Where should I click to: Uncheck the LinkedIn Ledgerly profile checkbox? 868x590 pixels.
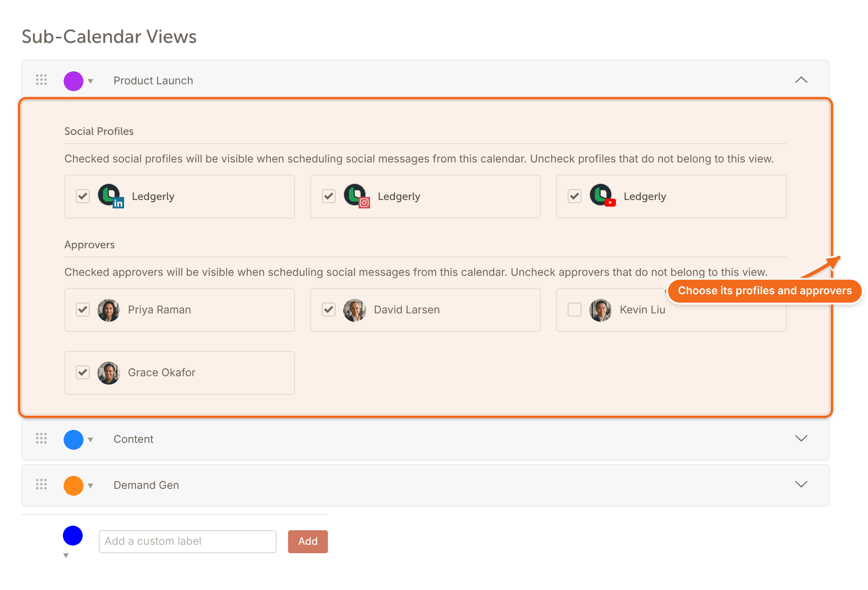[x=83, y=196]
